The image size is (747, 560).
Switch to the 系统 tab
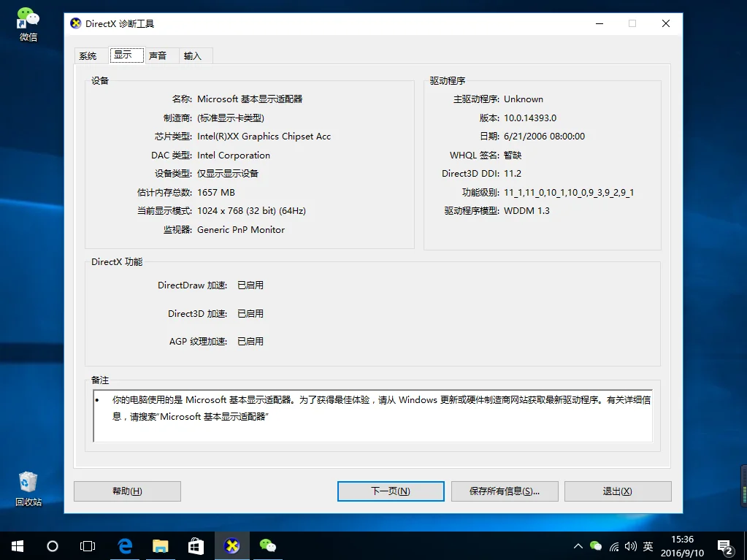88,55
